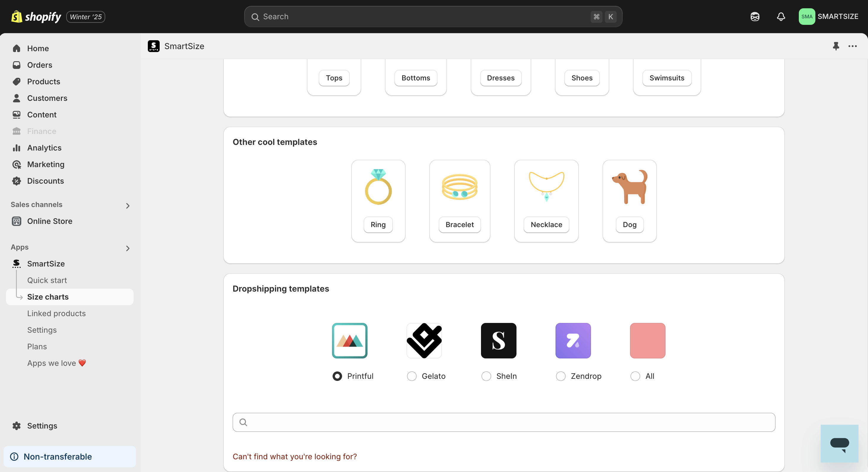Open Apps we love page
Image resolution: width=868 pixels, height=472 pixels.
click(x=56, y=363)
